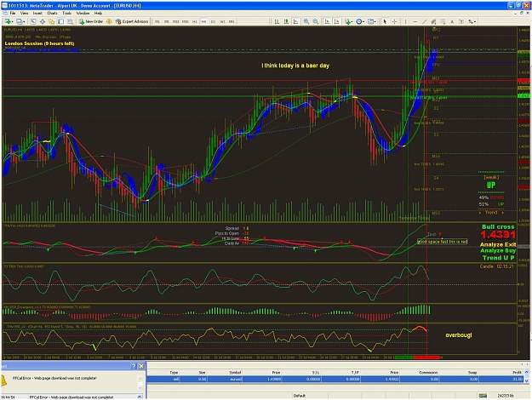Toggle chart shift icon
This screenshot has width=532, height=400.
(336, 21)
